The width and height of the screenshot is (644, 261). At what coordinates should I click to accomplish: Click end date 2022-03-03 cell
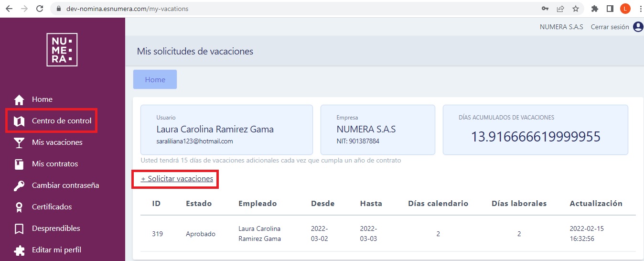[369, 234]
